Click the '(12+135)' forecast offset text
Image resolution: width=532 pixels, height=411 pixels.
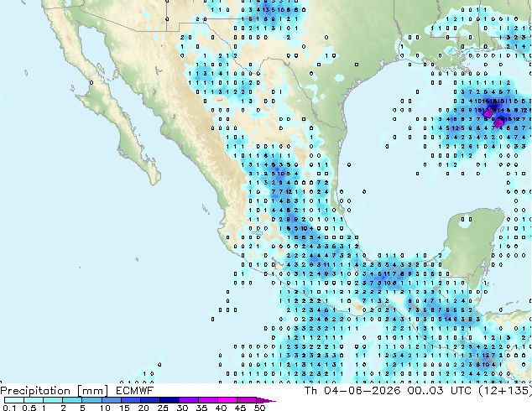504,391
